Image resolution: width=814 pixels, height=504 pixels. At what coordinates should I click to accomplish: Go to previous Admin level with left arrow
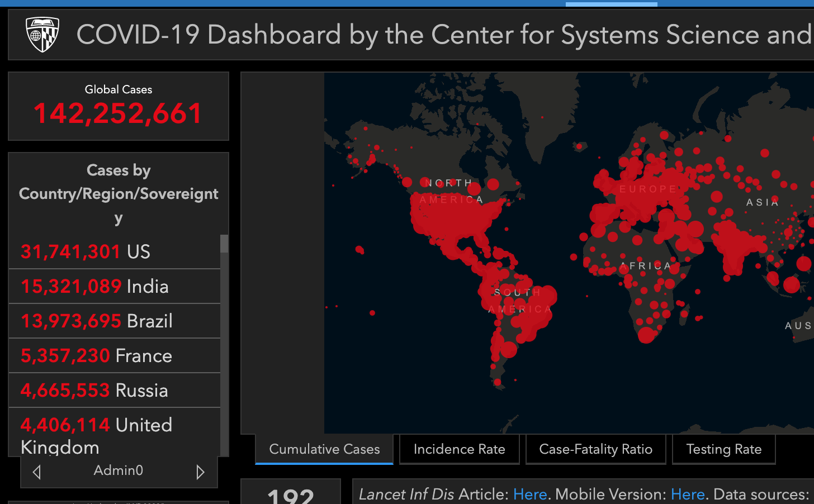[37, 472]
